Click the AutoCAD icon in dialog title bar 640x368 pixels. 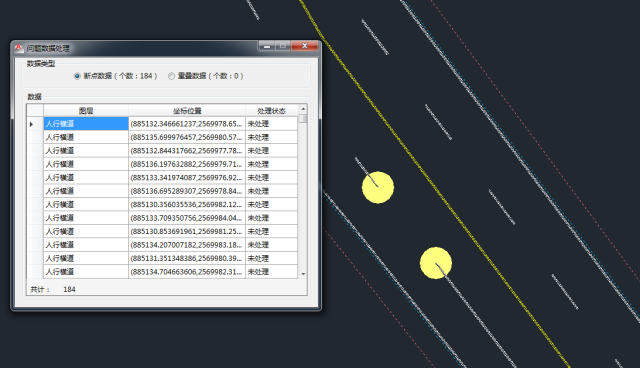[19, 48]
